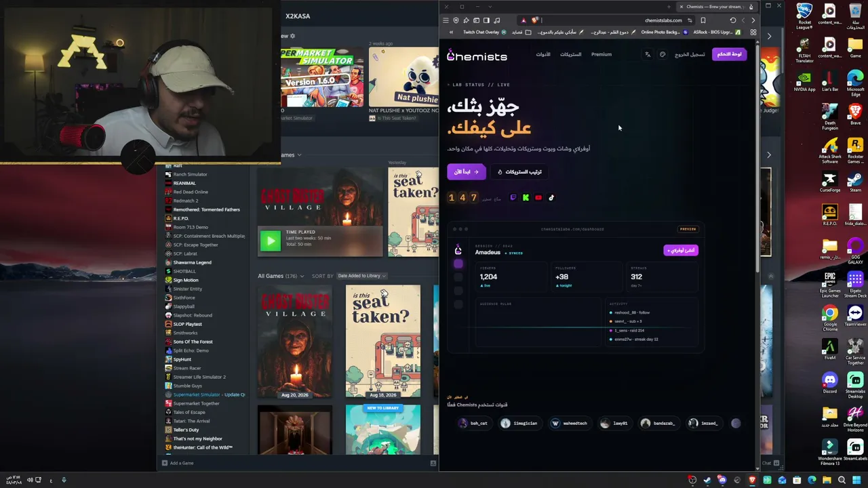The width and height of the screenshot is (868, 488).
Task: Open the browser hamburger menu
Action: (446, 20)
